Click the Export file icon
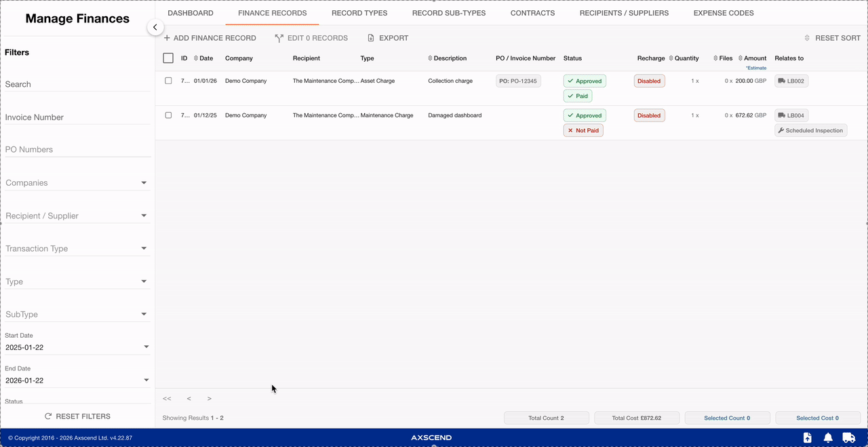This screenshot has height=447, width=868. point(371,38)
